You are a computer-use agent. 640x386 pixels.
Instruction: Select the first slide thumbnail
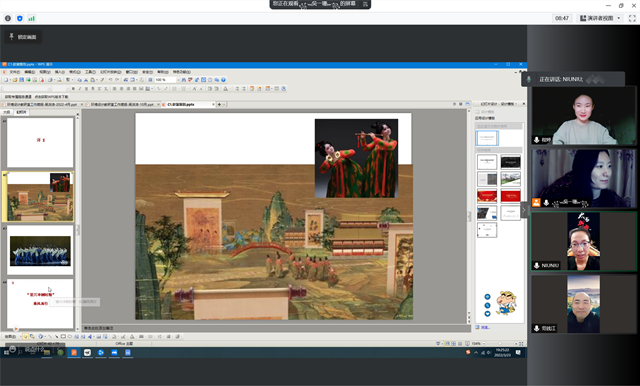coord(40,142)
